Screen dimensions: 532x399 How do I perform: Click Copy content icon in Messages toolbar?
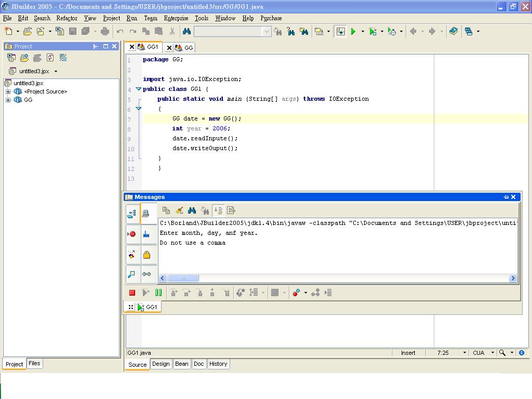pyautogui.click(x=166, y=210)
